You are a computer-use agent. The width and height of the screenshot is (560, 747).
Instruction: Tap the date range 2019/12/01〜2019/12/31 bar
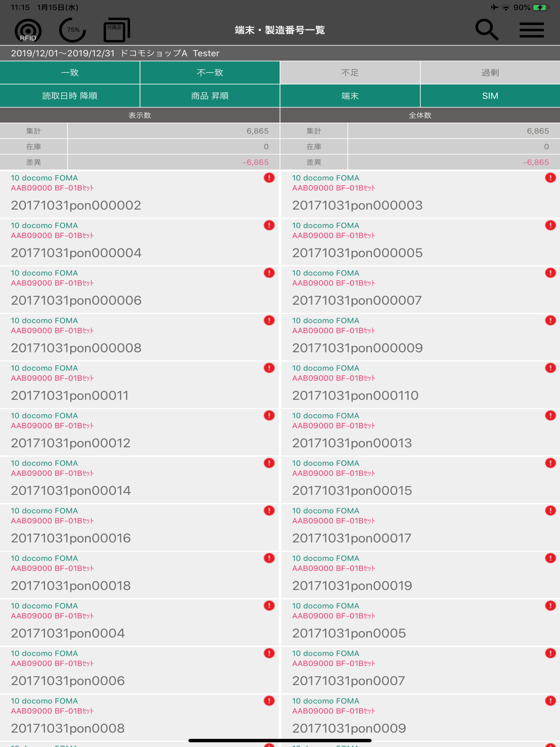(x=280, y=53)
